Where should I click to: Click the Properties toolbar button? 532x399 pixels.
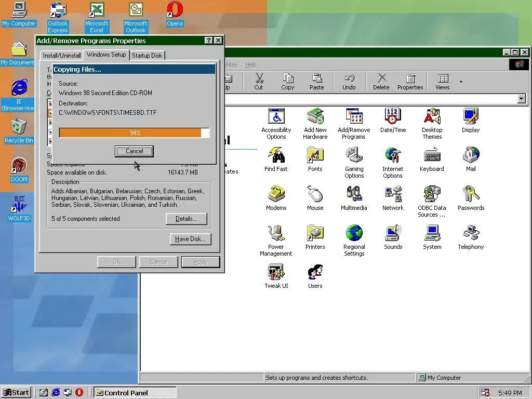tap(410, 82)
